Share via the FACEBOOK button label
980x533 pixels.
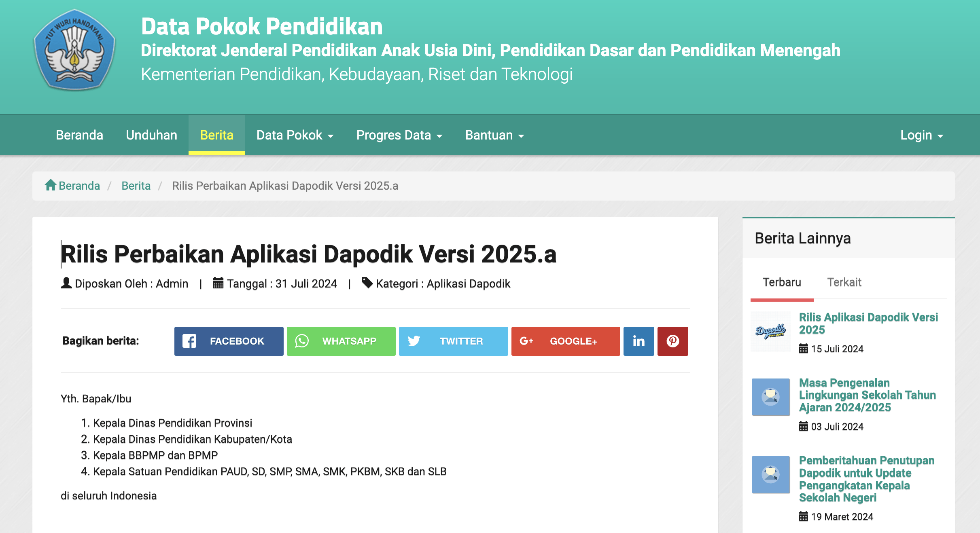pyautogui.click(x=237, y=341)
